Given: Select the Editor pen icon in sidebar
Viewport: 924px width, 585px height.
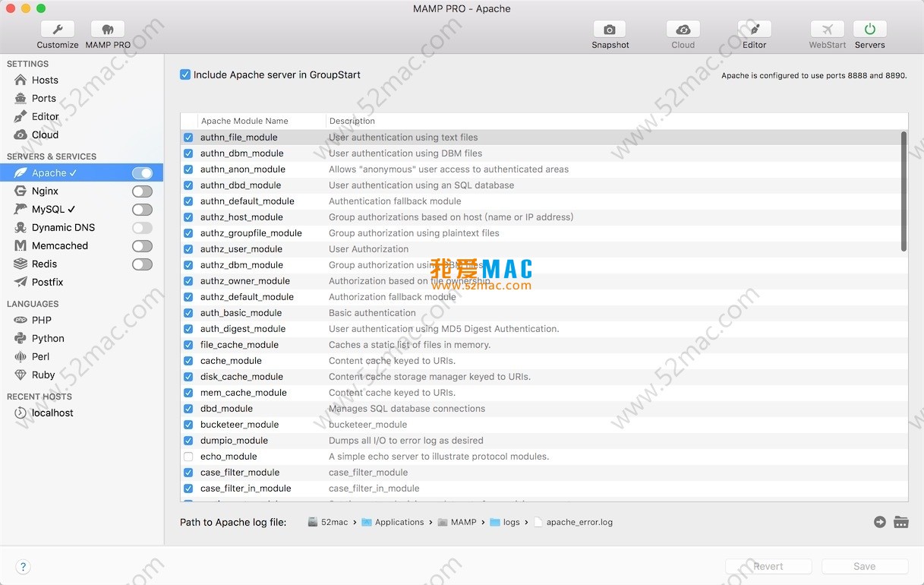Looking at the screenshot, I should coord(20,116).
